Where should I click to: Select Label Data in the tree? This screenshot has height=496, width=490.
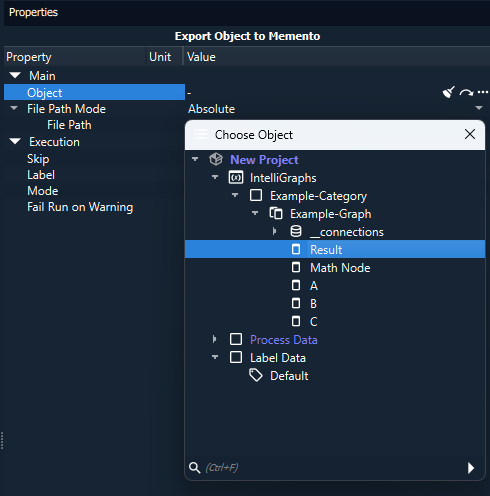coord(278,358)
